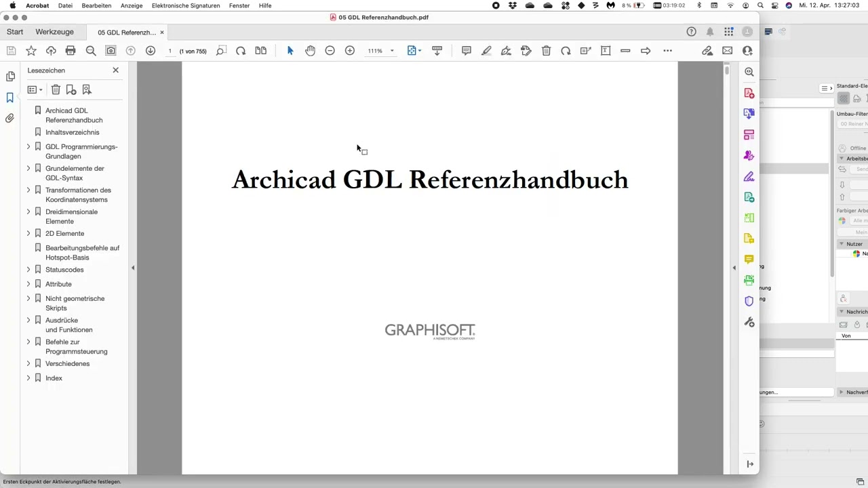The width and height of the screenshot is (868, 488).
Task: Open Bearbeitungsbefehle auf Hotspot-Basis bookmark
Action: [x=82, y=253]
